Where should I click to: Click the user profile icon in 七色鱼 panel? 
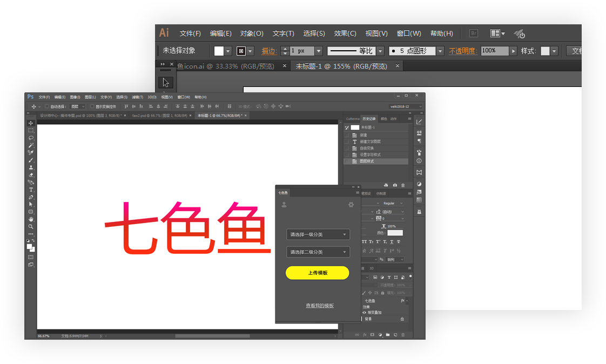[x=284, y=205]
